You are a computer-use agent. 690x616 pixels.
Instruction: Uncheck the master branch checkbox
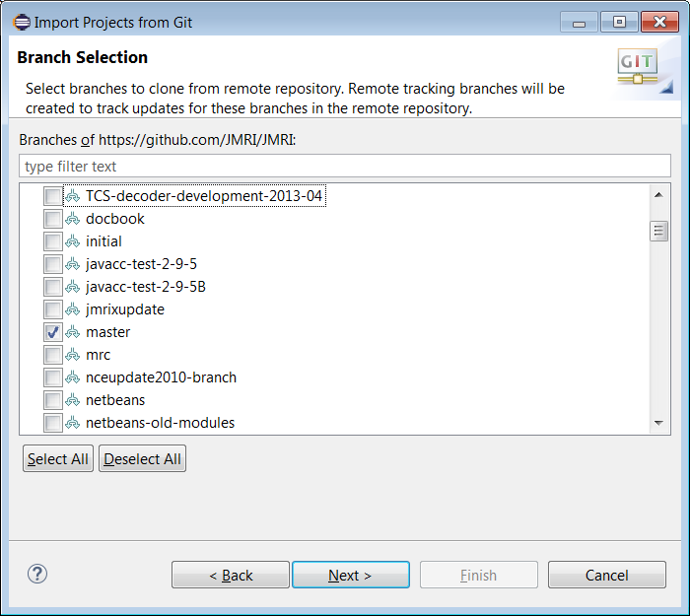(53, 332)
